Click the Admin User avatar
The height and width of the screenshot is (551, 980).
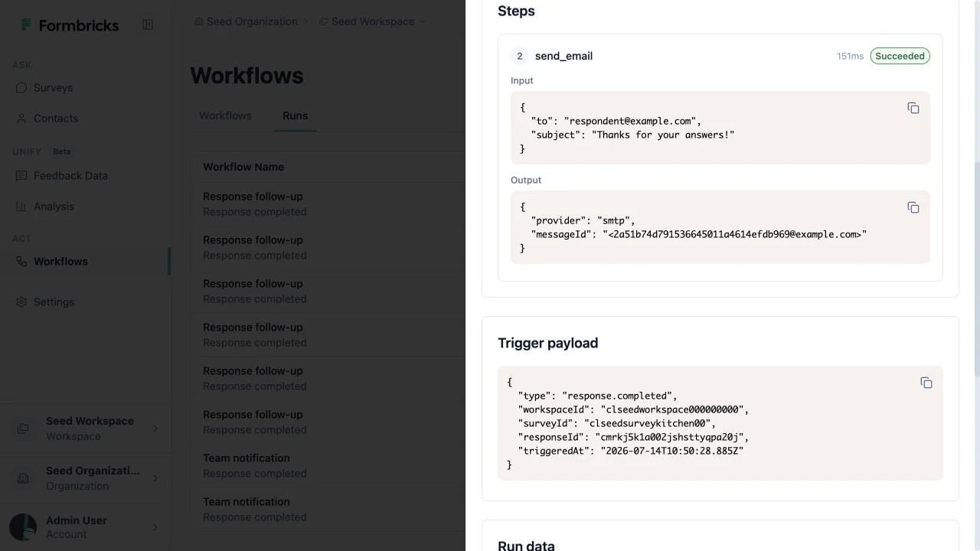23,527
